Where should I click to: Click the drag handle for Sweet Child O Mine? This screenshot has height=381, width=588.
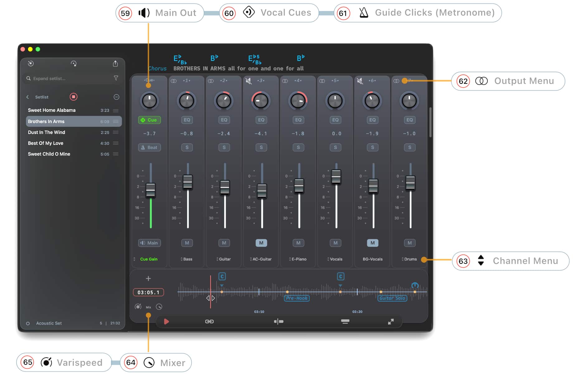(116, 154)
